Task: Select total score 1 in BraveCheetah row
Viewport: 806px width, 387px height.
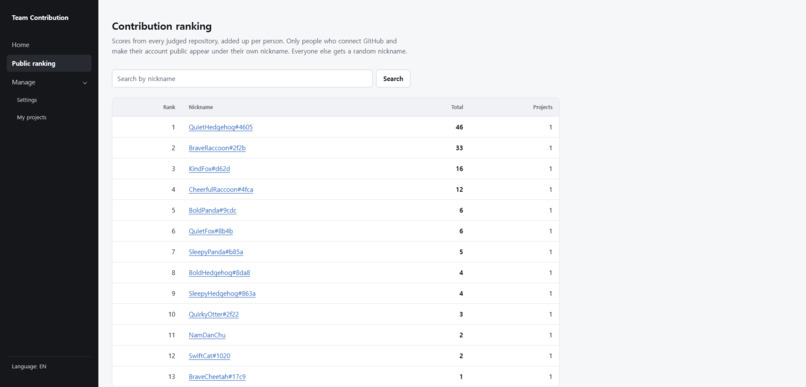Action: (x=461, y=377)
